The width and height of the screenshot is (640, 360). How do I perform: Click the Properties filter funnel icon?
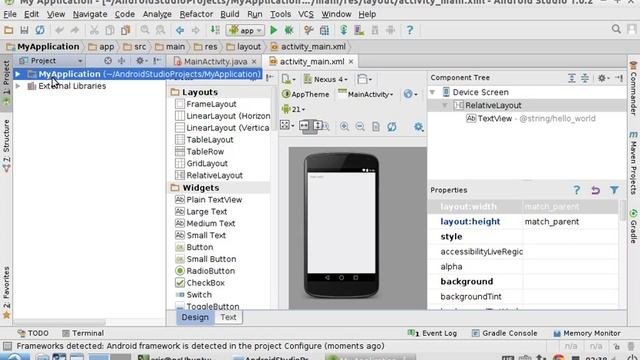point(614,190)
